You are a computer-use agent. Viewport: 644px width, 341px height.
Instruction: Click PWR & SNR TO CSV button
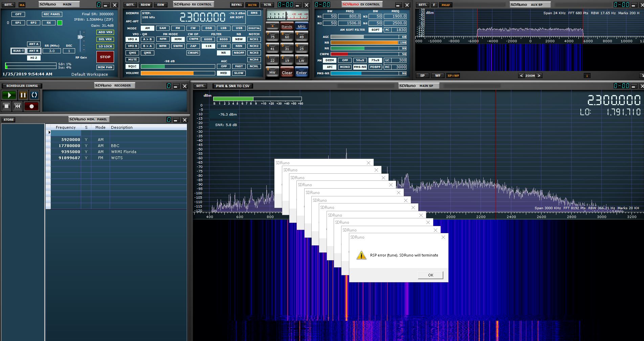[232, 86]
